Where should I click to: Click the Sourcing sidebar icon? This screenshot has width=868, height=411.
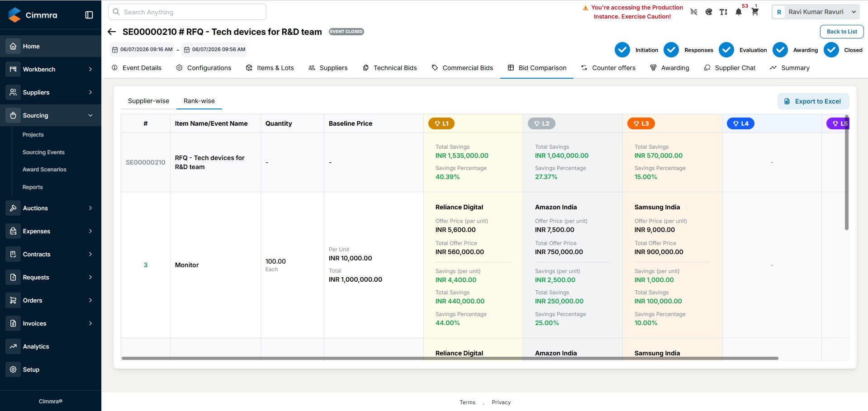pyautogui.click(x=13, y=115)
